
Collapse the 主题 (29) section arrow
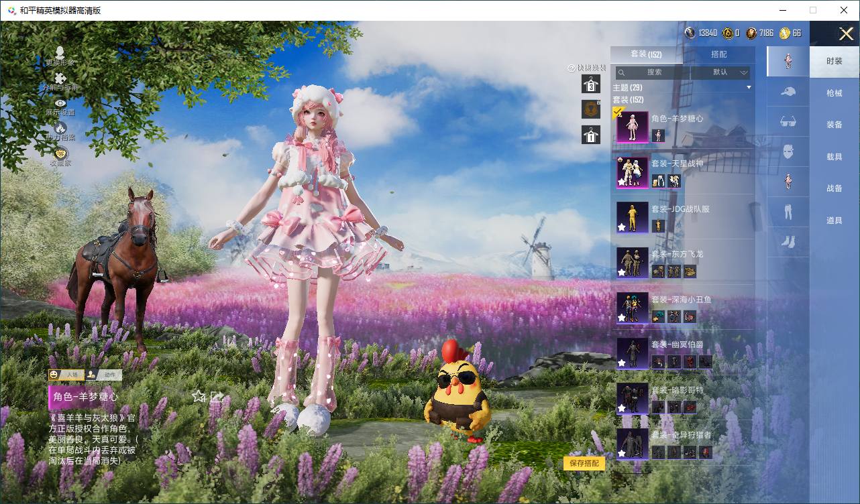click(749, 88)
